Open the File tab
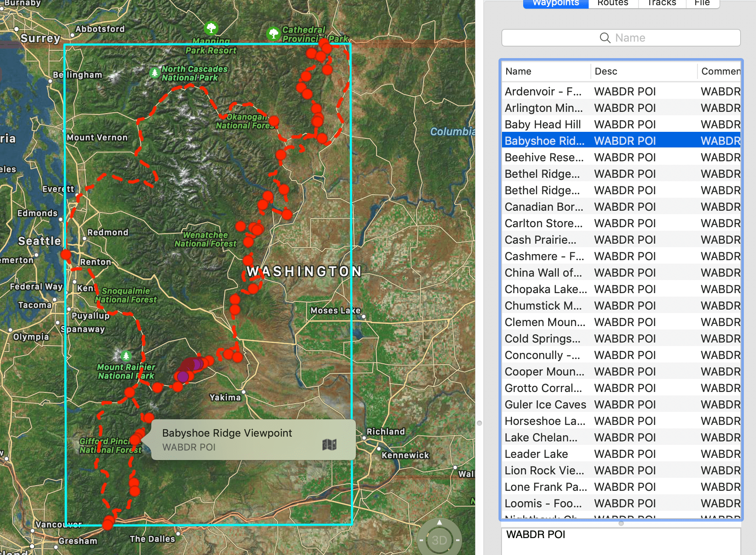Screen dimensions: 756x555 pyautogui.click(x=702, y=3)
